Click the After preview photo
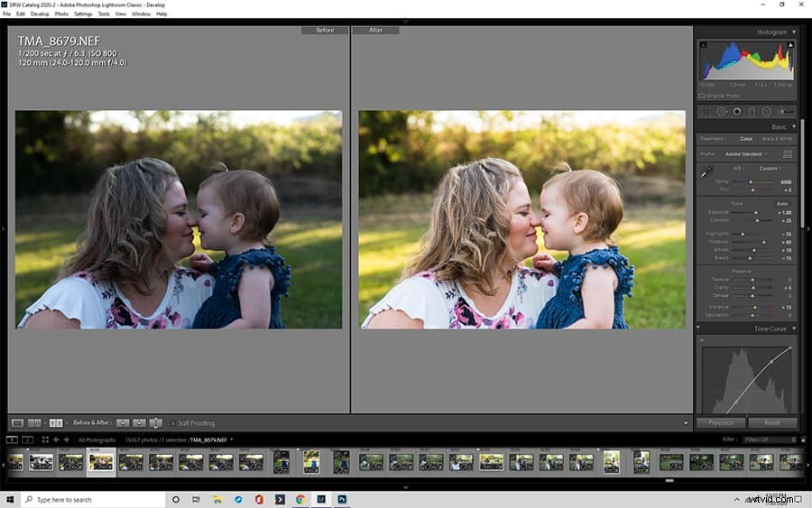Viewport: 812px width, 508px height. pos(522,219)
